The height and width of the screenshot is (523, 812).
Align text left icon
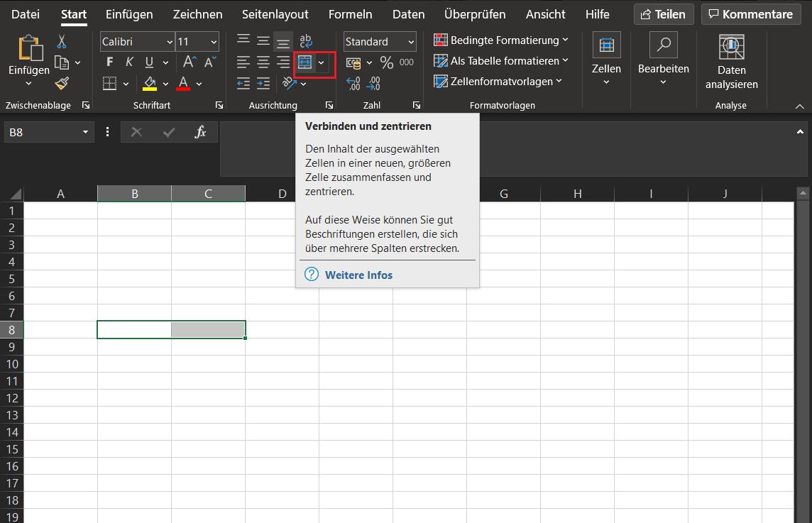(x=243, y=62)
